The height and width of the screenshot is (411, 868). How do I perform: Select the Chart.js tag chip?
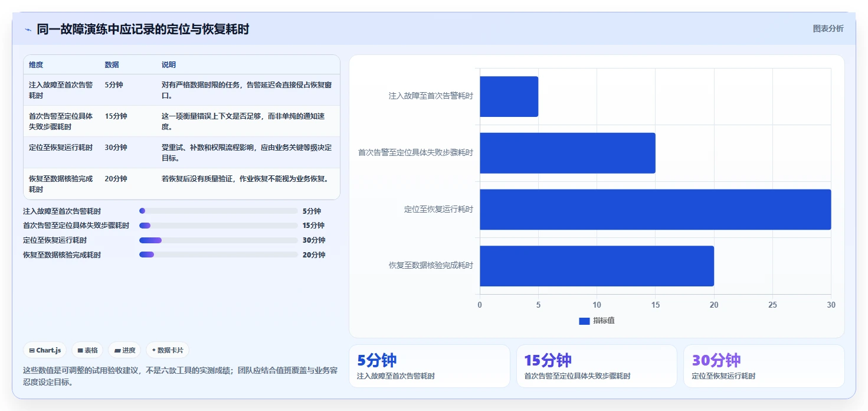pyautogui.click(x=45, y=350)
